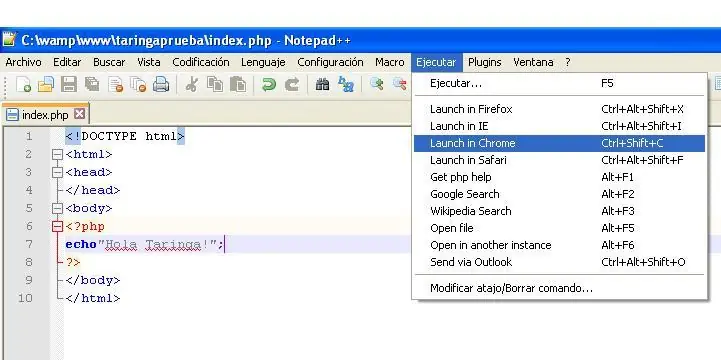Choose Launch in IE
Screen dimensions: 721x360
click(559, 126)
